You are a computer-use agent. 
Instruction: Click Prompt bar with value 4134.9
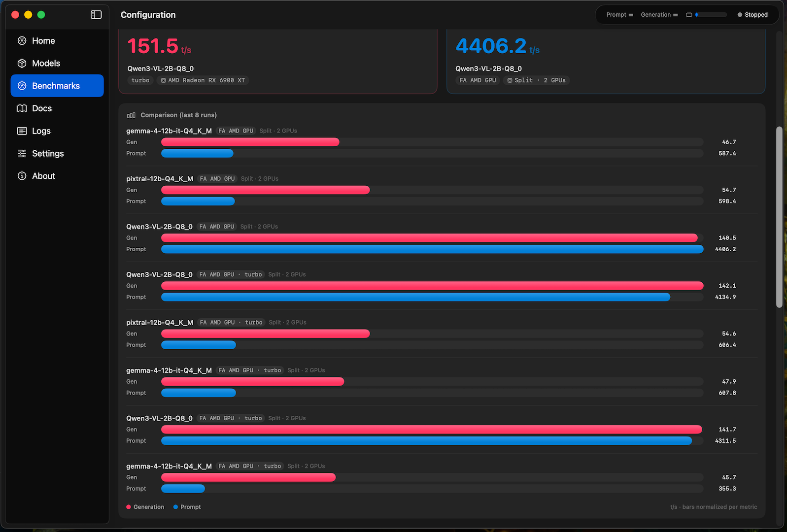coord(416,297)
